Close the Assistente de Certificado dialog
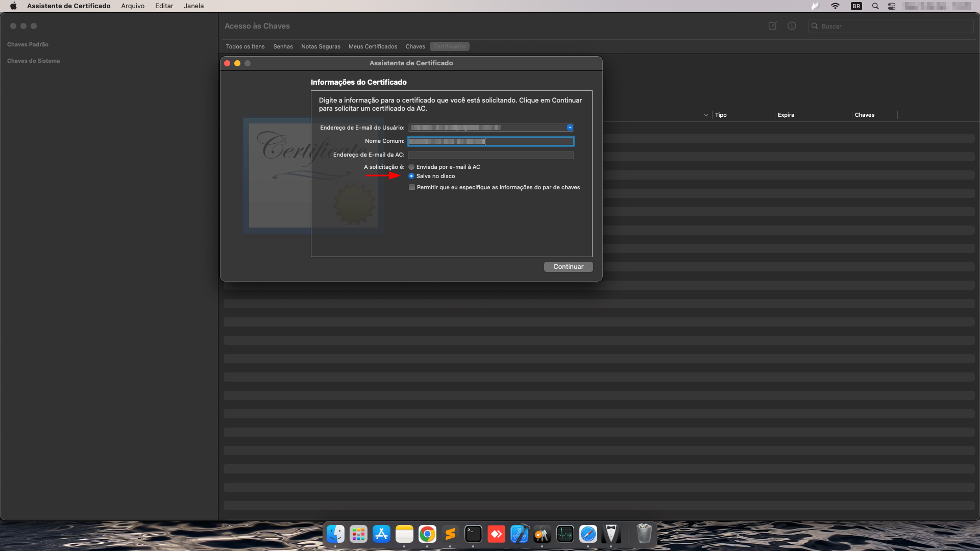The image size is (980, 551). [227, 63]
